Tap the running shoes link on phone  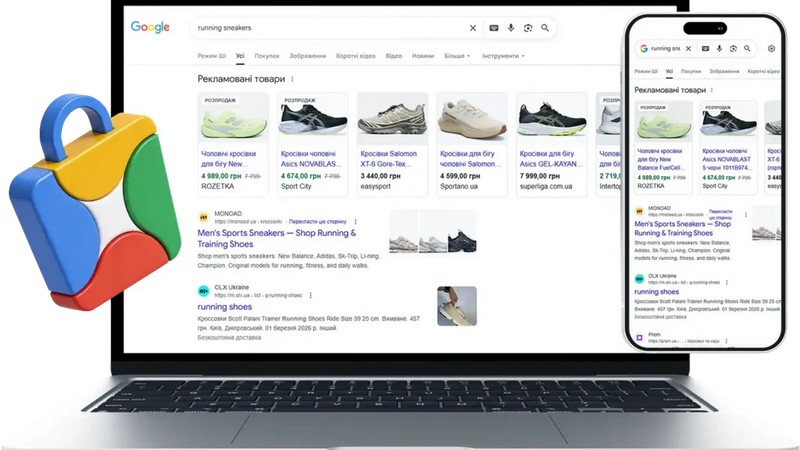coord(656,292)
